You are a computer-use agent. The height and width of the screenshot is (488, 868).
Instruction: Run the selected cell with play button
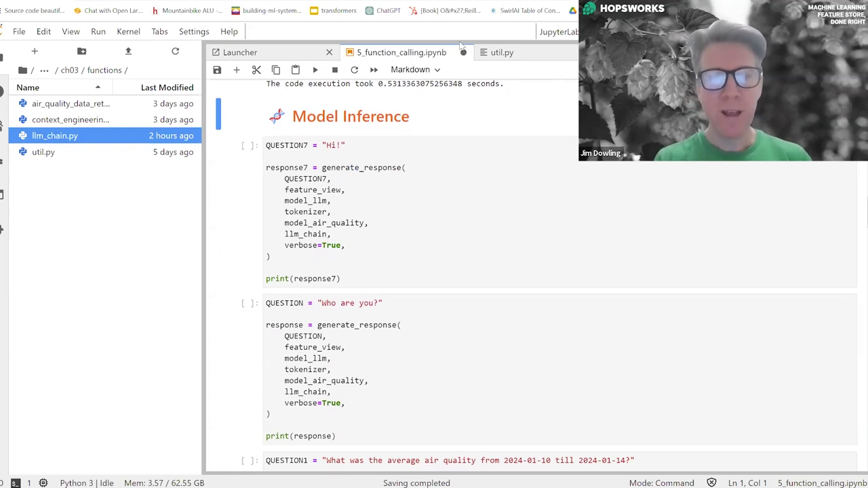315,70
